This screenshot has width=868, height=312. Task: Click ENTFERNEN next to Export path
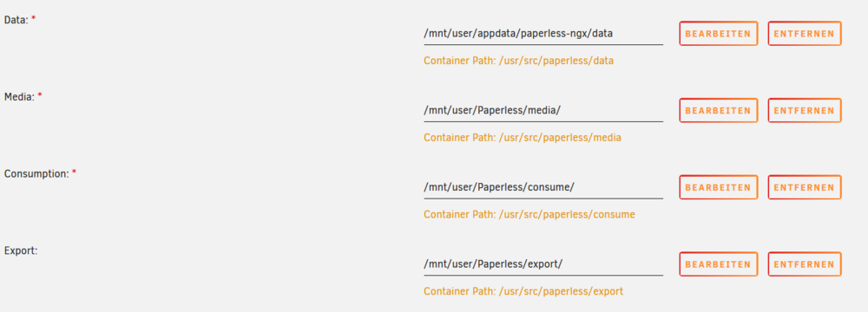coord(805,264)
